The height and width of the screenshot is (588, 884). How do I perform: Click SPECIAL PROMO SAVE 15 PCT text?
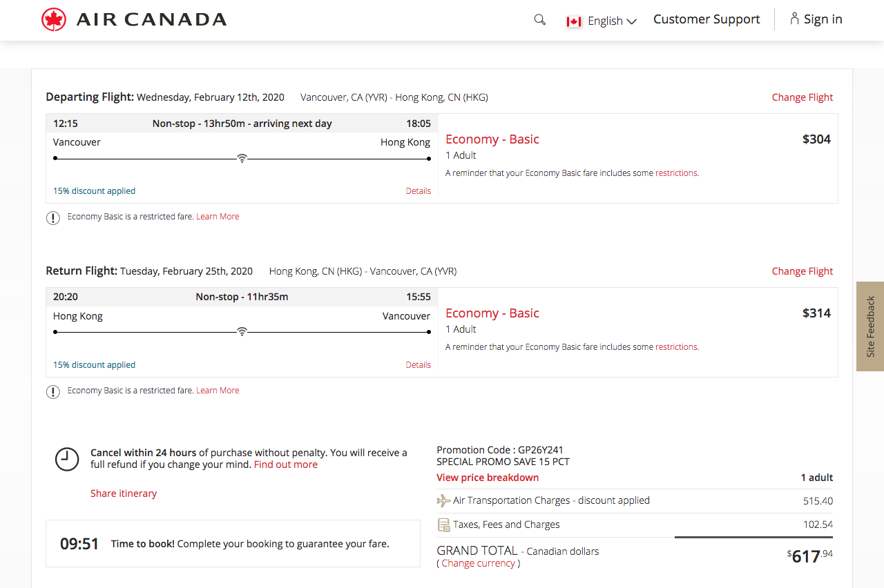(x=503, y=462)
